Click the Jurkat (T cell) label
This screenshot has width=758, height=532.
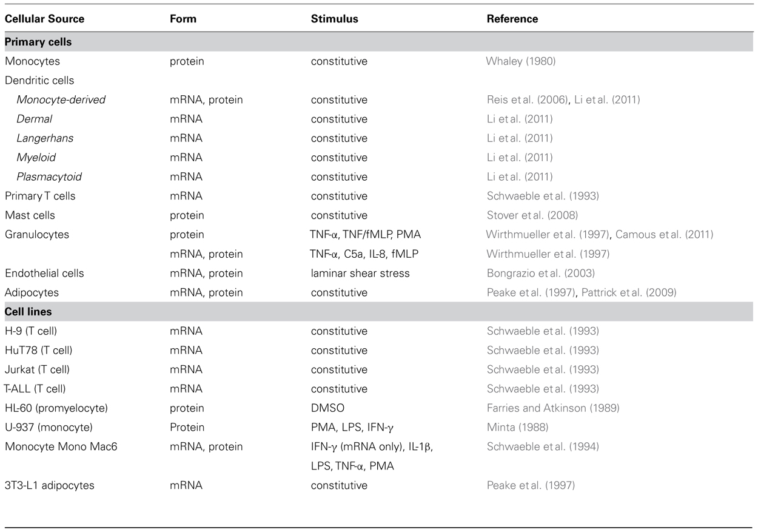[37, 369]
